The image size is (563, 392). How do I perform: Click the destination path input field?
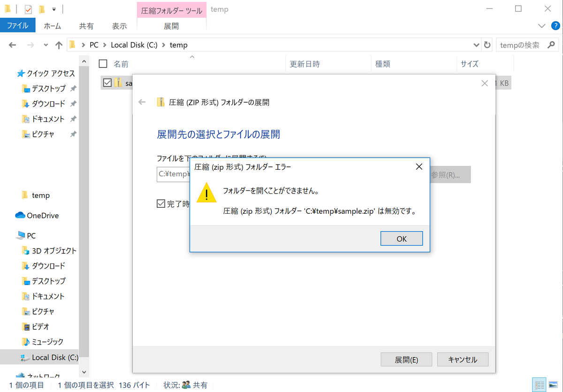[x=174, y=175]
